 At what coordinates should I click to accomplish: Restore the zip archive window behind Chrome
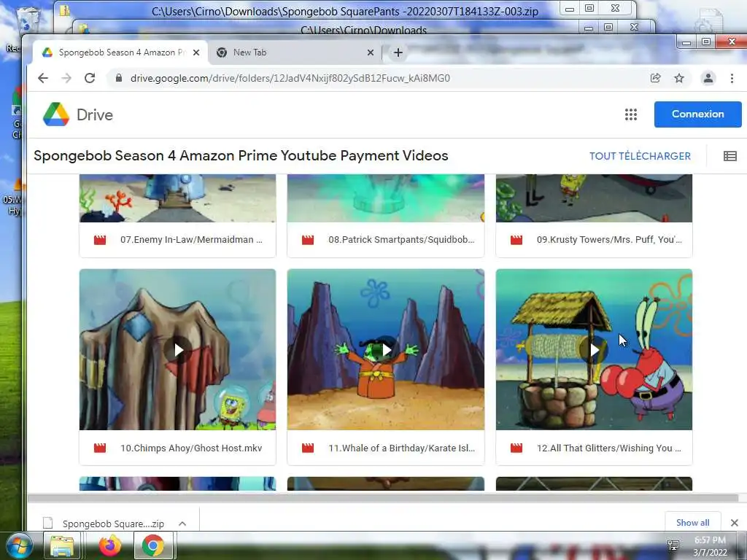coord(589,8)
